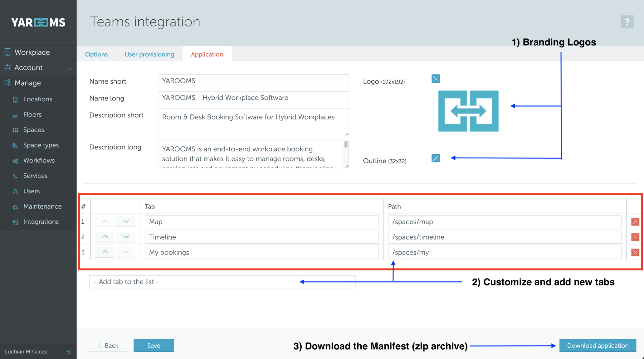The height and width of the screenshot is (359, 644).
Task: Remove the Outline image with X icon
Action: (436, 158)
